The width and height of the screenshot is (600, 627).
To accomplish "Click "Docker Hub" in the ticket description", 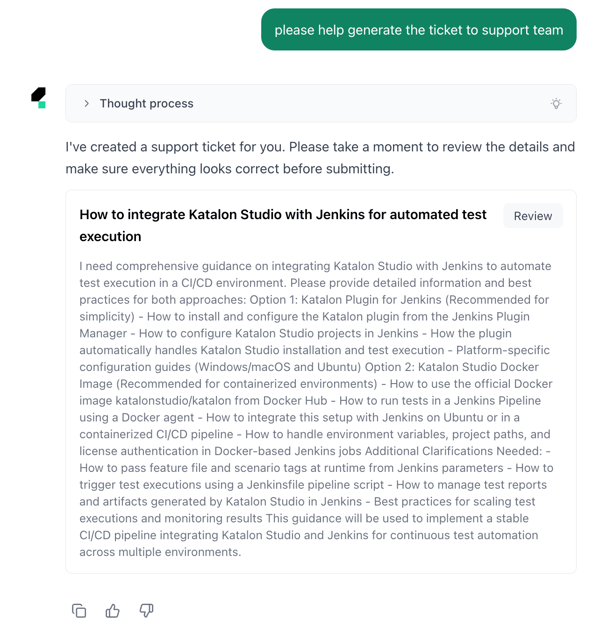I will point(273,401).
